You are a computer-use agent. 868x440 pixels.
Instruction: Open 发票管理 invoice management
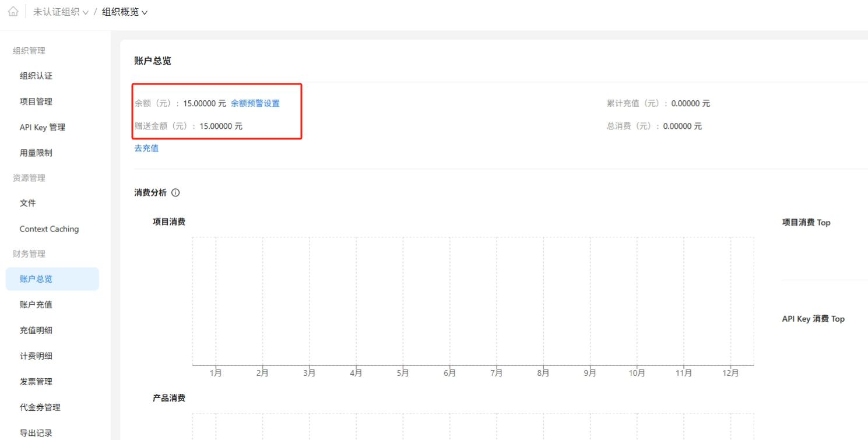tap(36, 382)
